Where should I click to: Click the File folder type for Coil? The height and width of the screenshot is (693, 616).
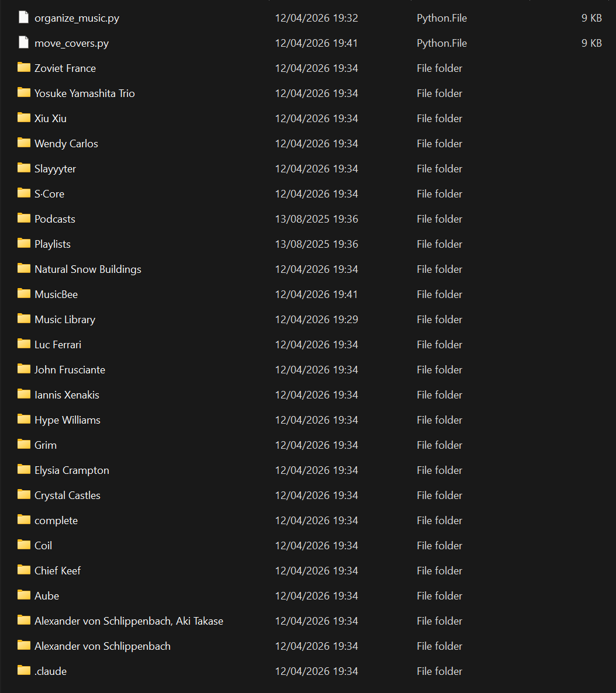pos(439,546)
